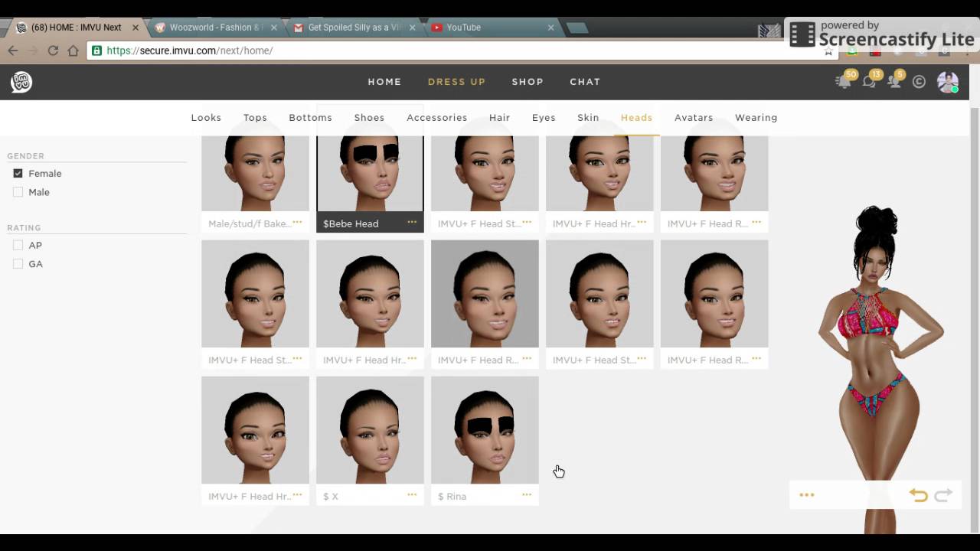The height and width of the screenshot is (551, 980).
Task: Switch to the Hair category tab
Action: coord(499,118)
